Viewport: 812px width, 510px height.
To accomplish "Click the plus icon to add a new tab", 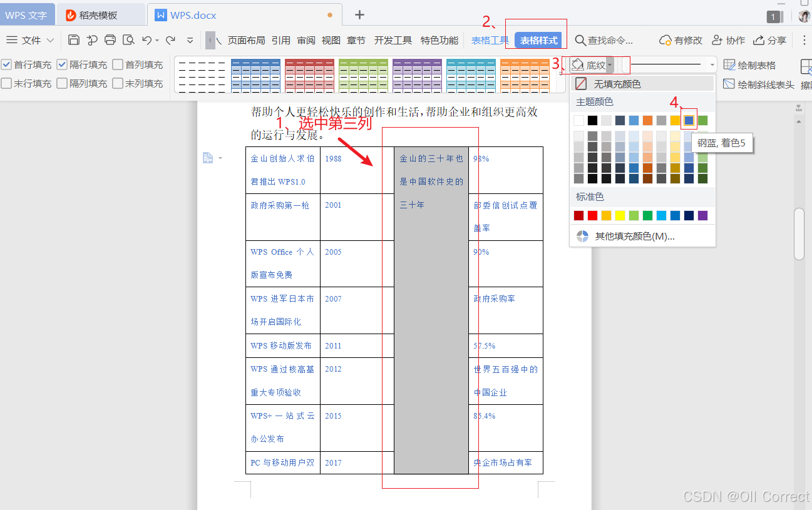I will 359,14.
